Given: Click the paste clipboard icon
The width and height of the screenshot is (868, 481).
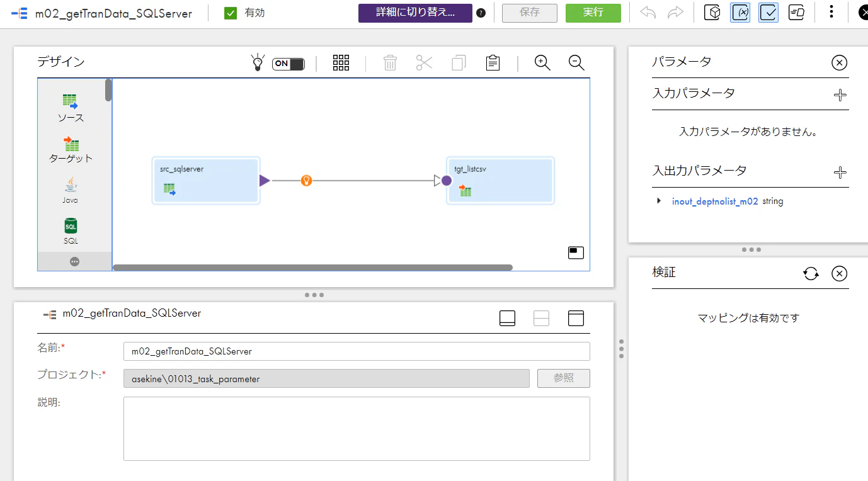Looking at the screenshot, I should click(493, 62).
